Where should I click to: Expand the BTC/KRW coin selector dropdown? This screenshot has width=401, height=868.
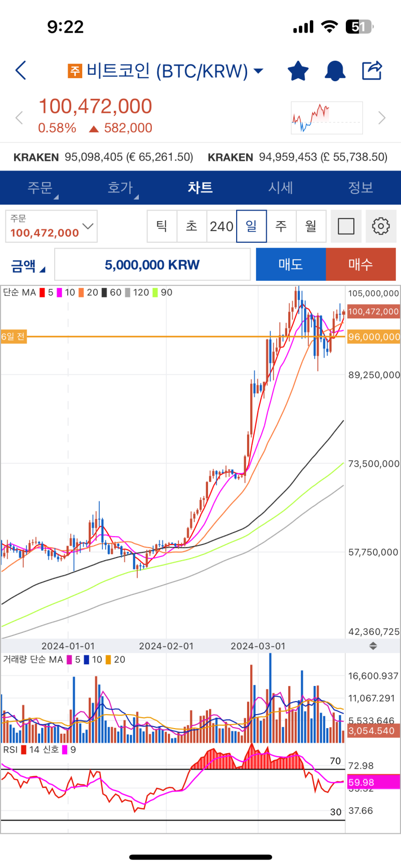259,71
